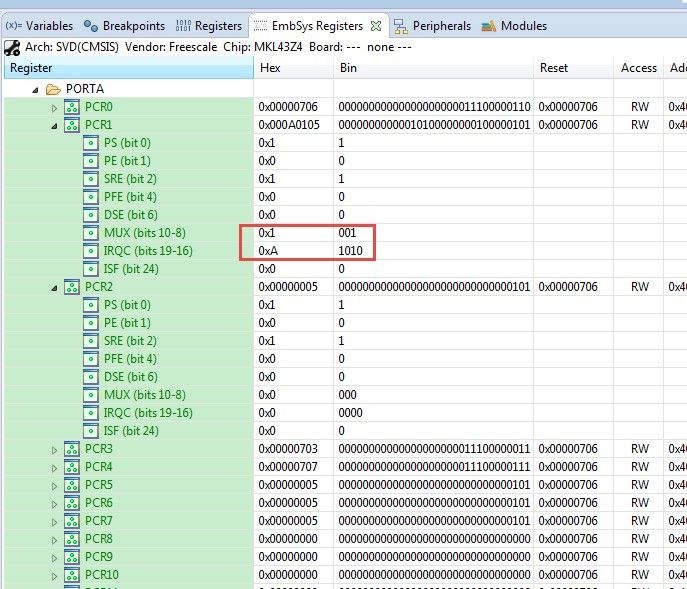Image resolution: width=687 pixels, height=589 pixels.
Task: Click PCR2 PS (bit 0) field icon
Action: click(91, 305)
